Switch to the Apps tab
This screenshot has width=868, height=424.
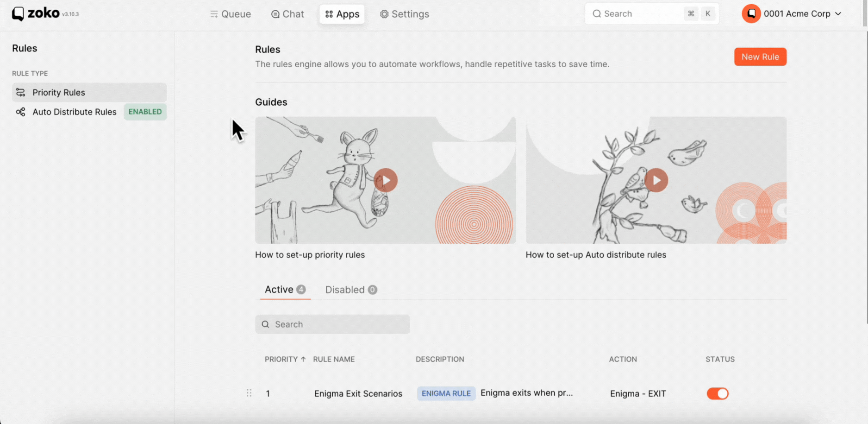(342, 14)
